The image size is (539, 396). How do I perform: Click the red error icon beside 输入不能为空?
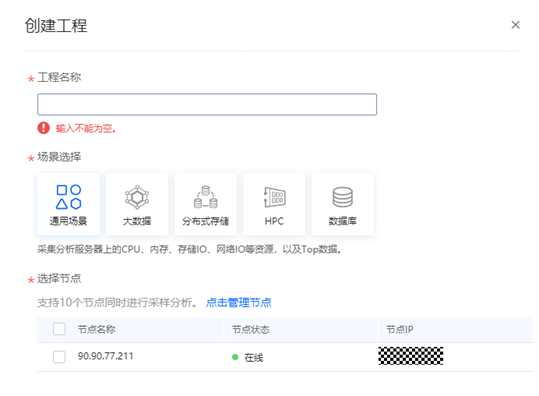coord(44,128)
